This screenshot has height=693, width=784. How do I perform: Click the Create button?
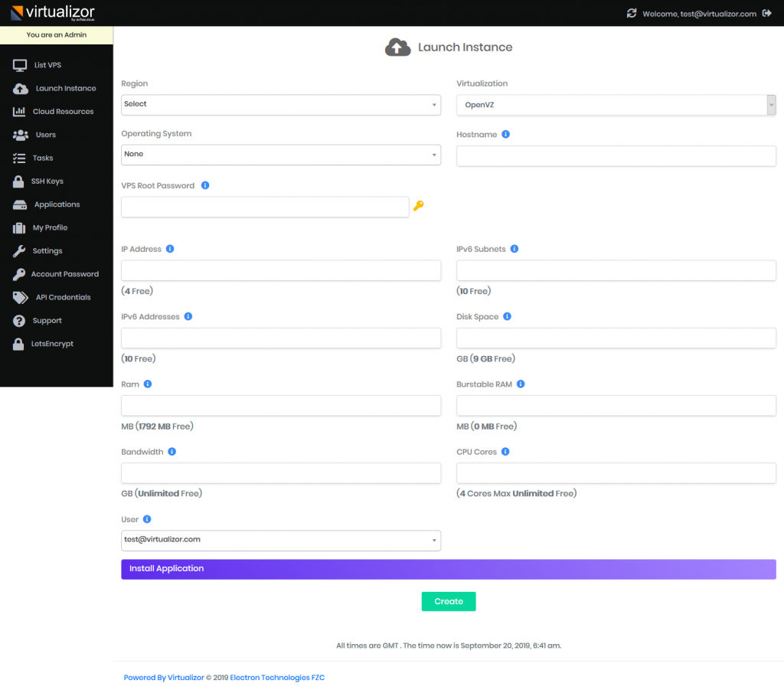[x=448, y=601]
